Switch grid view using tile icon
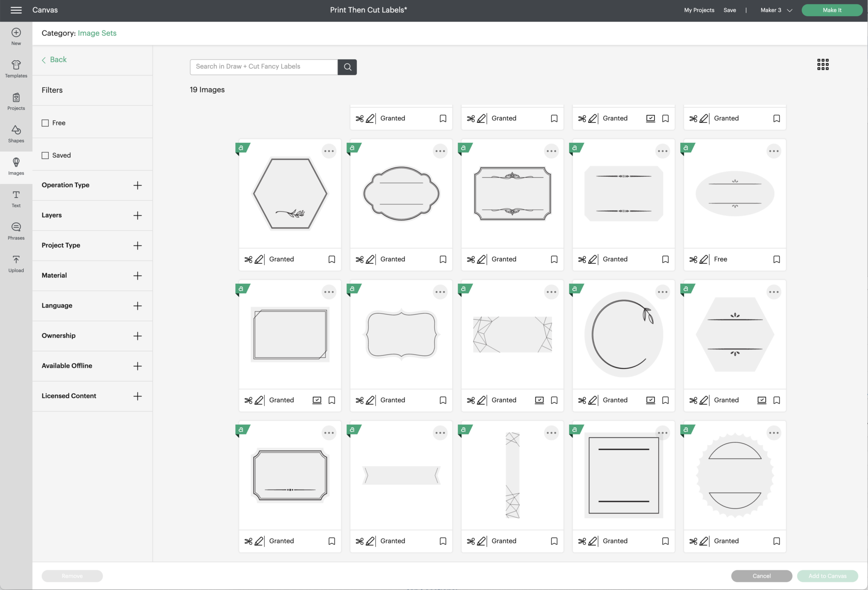Viewport: 868px width, 590px height. click(x=823, y=64)
